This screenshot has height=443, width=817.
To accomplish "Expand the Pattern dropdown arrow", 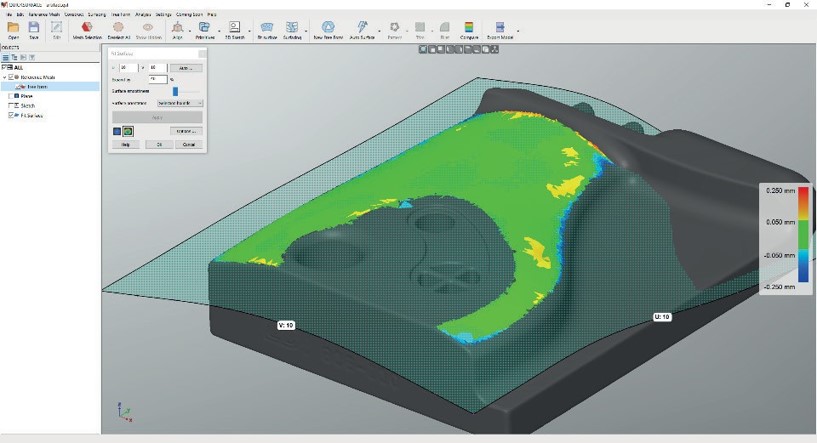I will [x=407, y=31].
